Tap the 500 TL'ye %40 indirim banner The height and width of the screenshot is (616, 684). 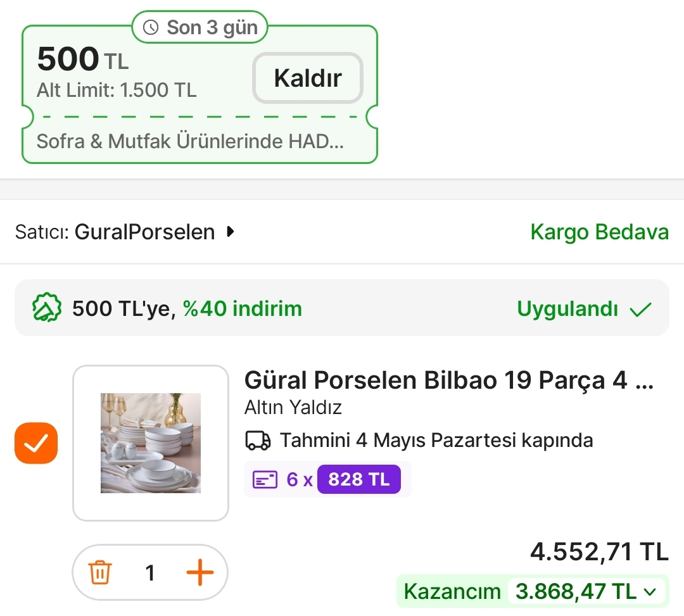click(x=187, y=309)
